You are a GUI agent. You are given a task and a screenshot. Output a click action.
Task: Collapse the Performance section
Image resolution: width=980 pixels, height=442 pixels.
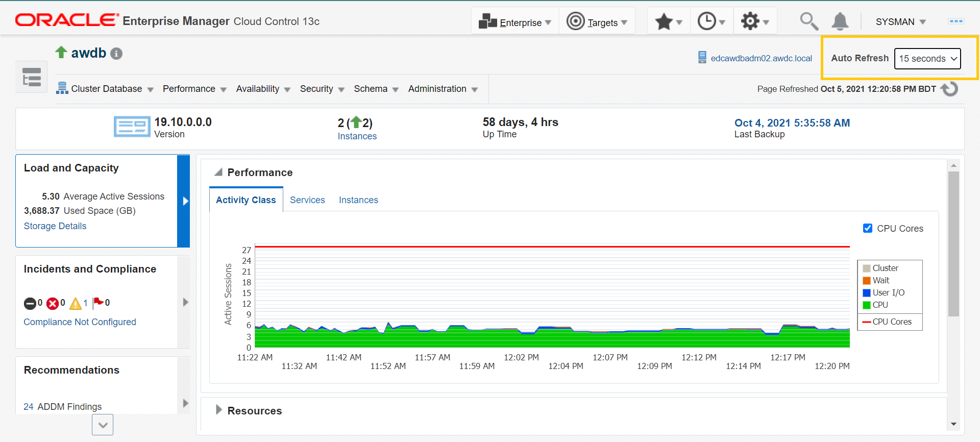[x=218, y=172]
